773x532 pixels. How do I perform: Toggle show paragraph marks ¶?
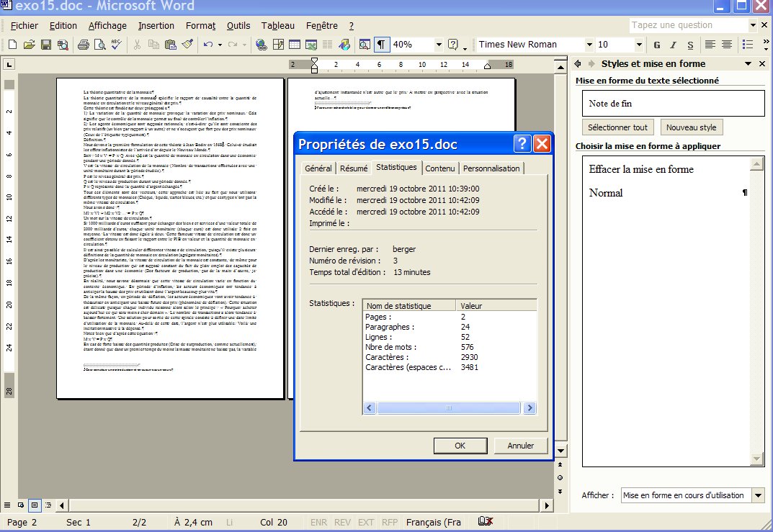tap(381, 45)
